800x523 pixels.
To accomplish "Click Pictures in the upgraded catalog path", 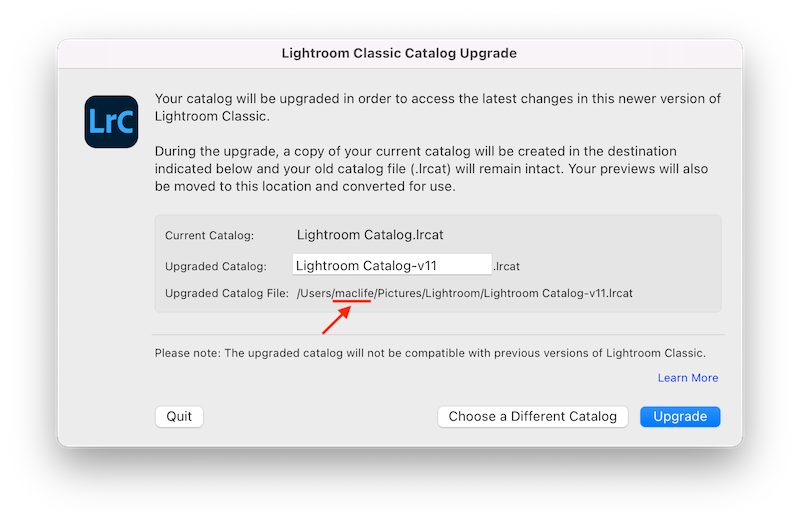I will [x=399, y=293].
